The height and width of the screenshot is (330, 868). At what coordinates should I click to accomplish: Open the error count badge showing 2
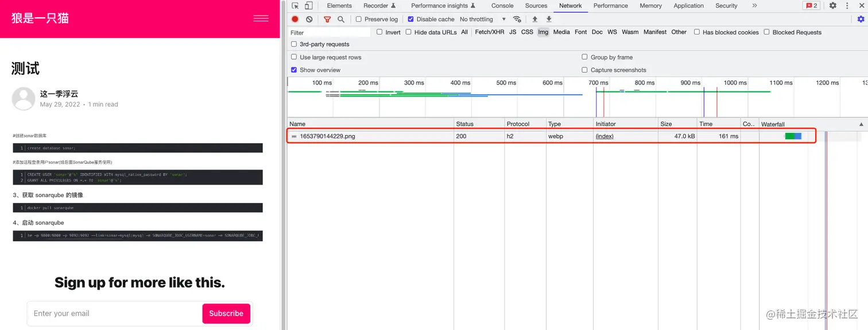(x=812, y=6)
